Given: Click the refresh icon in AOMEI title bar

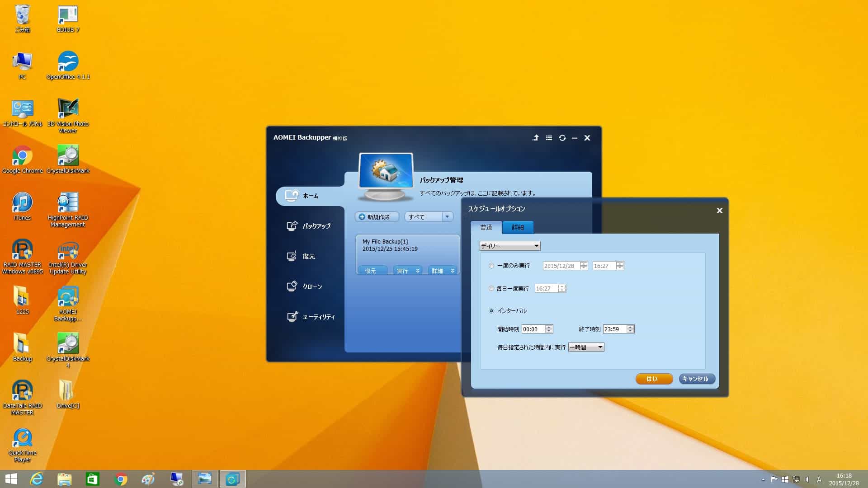Looking at the screenshot, I should (562, 138).
